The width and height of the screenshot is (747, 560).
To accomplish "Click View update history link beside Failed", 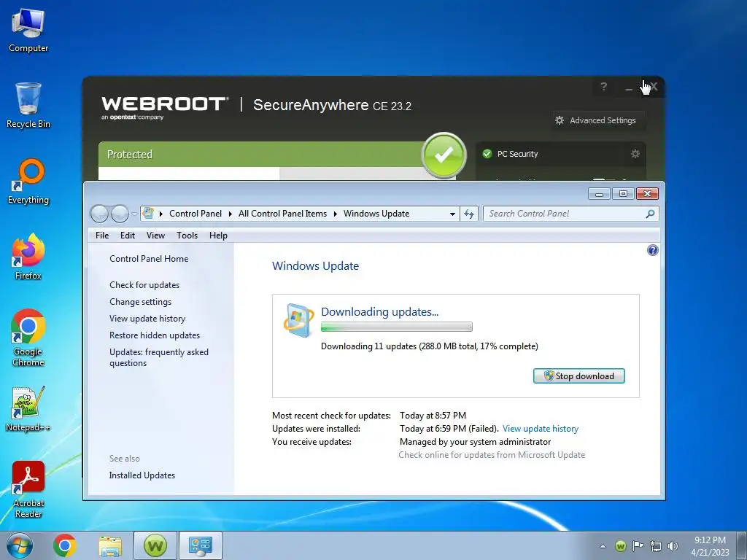I will tap(541, 429).
